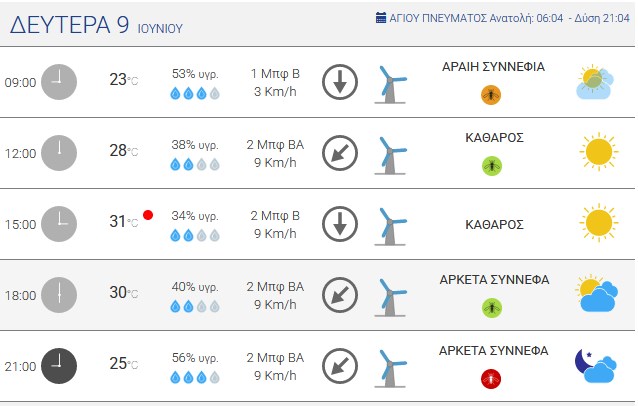Click the green mosquito icon at 12:00
This screenshot has height=406, width=638.
click(492, 166)
